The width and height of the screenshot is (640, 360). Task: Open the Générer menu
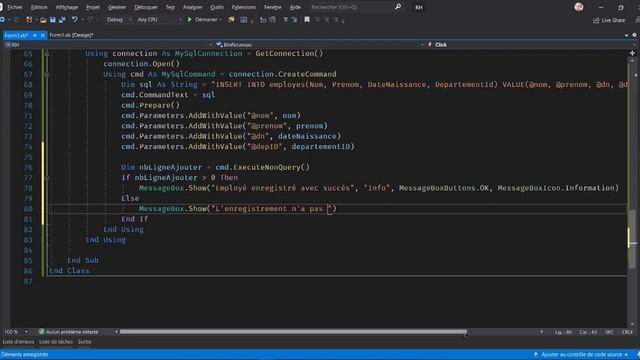117,7
